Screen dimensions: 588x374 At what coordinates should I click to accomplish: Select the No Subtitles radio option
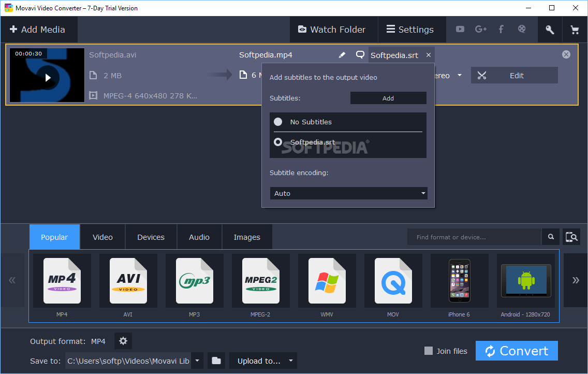click(278, 122)
